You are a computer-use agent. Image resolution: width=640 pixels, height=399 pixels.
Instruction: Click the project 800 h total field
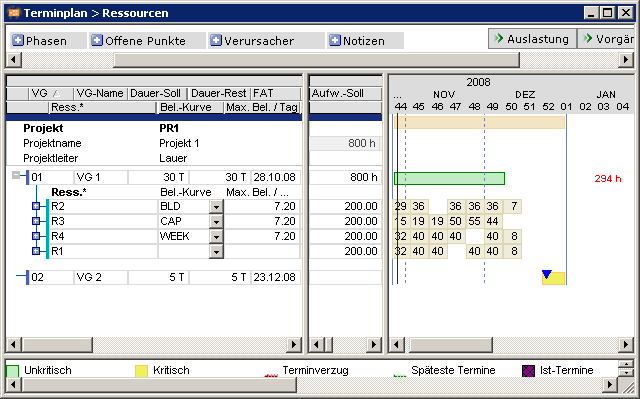point(345,143)
